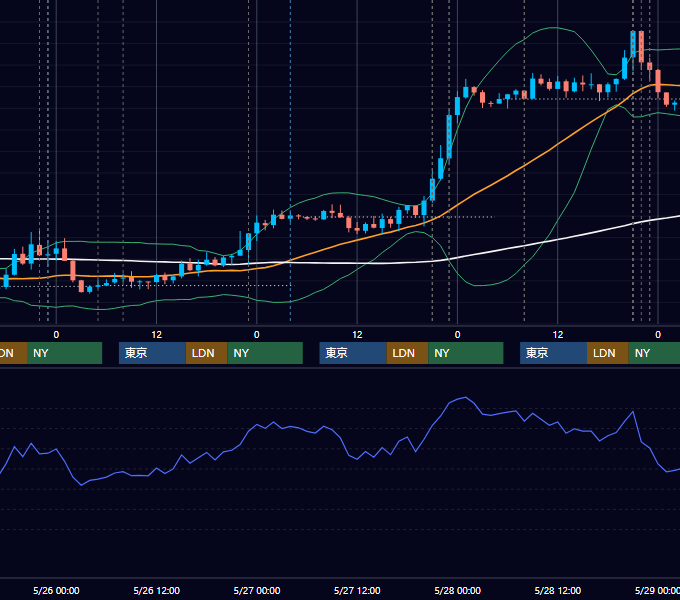Click the 5/26 12:00 date label
The width and height of the screenshot is (680, 600).
click(157, 590)
